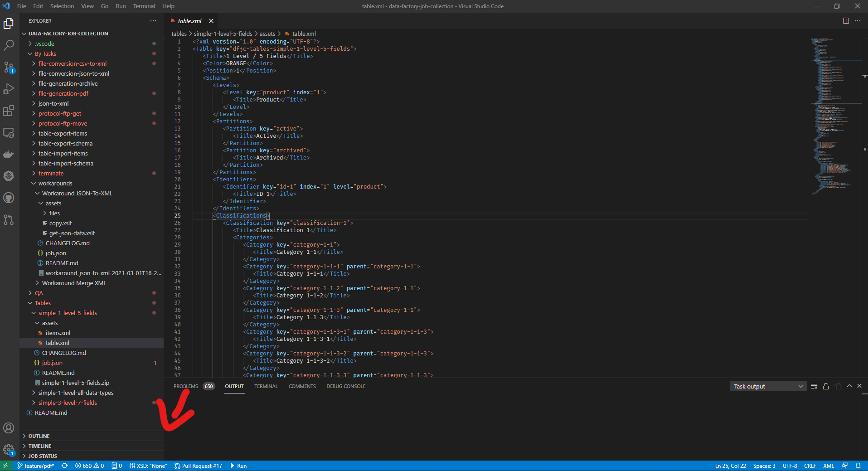Expand the simple-3-level-7-fields folder
Image resolution: width=868 pixels, height=471 pixels.
pyautogui.click(x=68, y=403)
